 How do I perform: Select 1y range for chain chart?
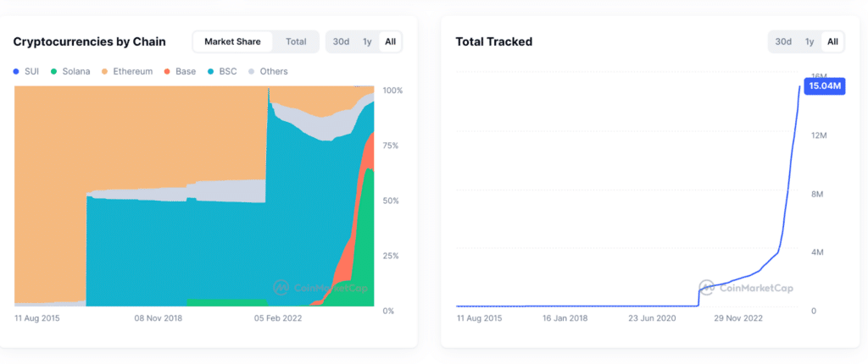[367, 41]
